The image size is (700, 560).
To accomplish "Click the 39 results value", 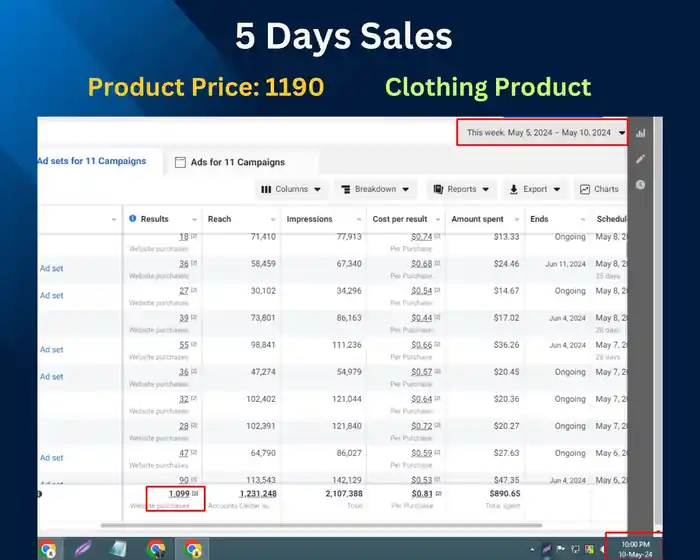I will point(184,318).
